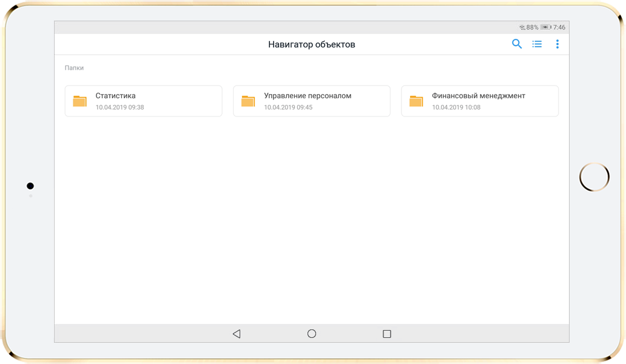Open the three-dot overflow menu

(x=557, y=44)
